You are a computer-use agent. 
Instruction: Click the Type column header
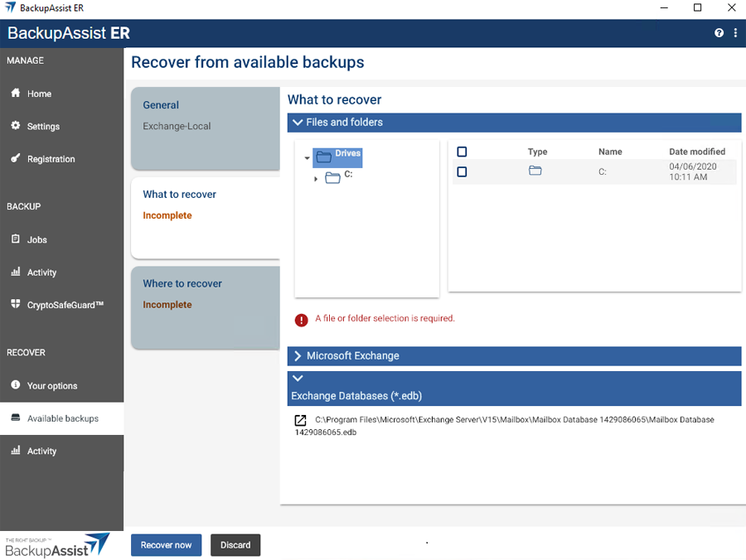537,152
